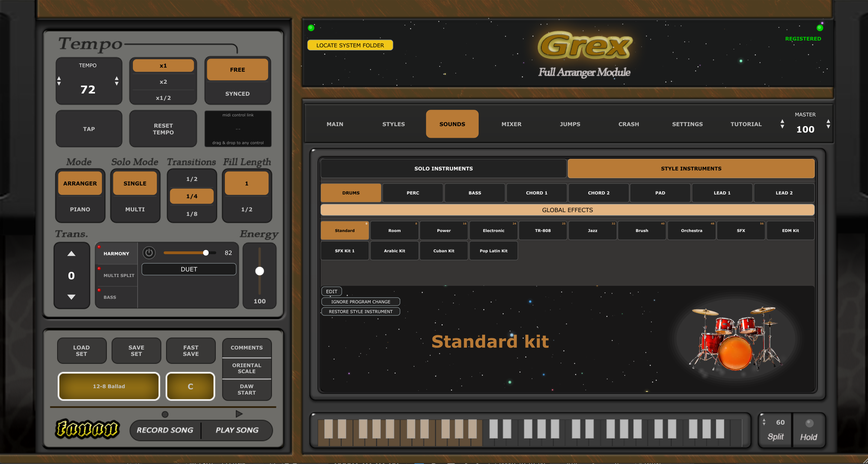This screenshot has height=464, width=868.
Task: Click DAW START button
Action: (247, 390)
